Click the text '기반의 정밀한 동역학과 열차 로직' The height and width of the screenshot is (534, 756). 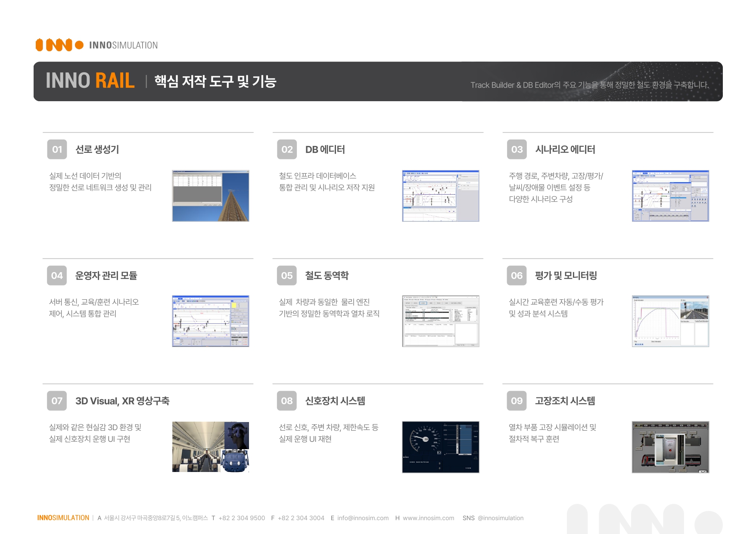tap(329, 314)
